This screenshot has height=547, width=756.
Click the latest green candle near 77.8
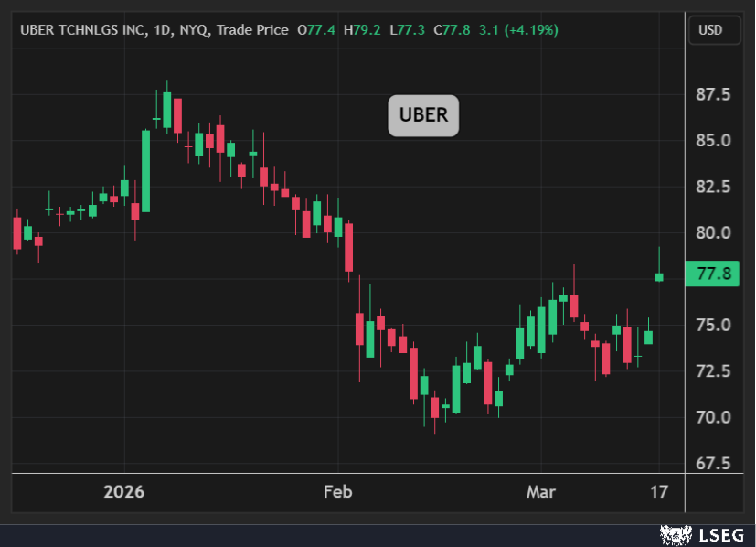point(659,276)
